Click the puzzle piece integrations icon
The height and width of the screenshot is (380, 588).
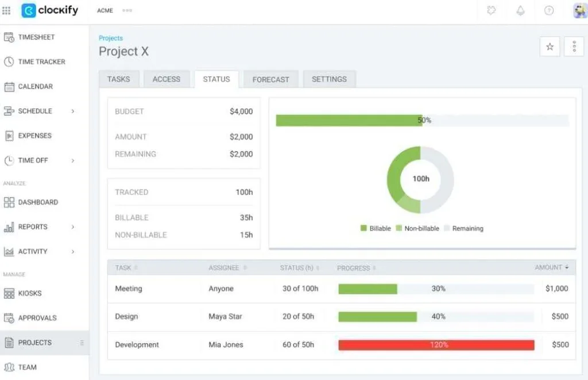click(x=491, y=10)
